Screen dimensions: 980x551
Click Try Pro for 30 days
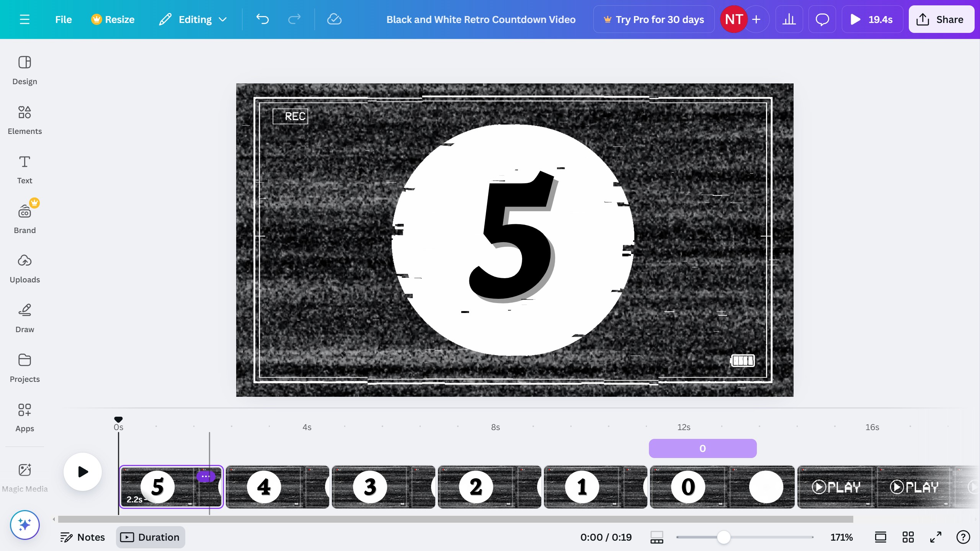click(x=653, y=19)
